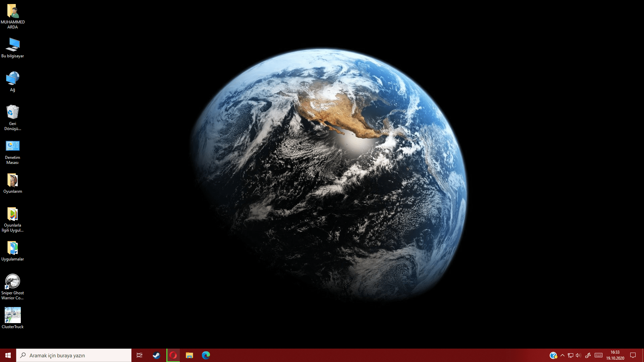
Task: Launch Steam from the taskbar
Action: pos(156,355)
